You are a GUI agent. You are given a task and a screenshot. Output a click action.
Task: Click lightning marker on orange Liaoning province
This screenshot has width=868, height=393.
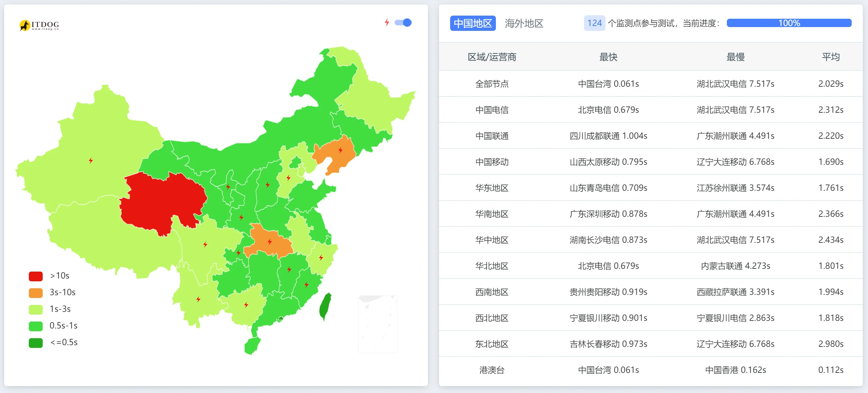(x=341, y=150)
